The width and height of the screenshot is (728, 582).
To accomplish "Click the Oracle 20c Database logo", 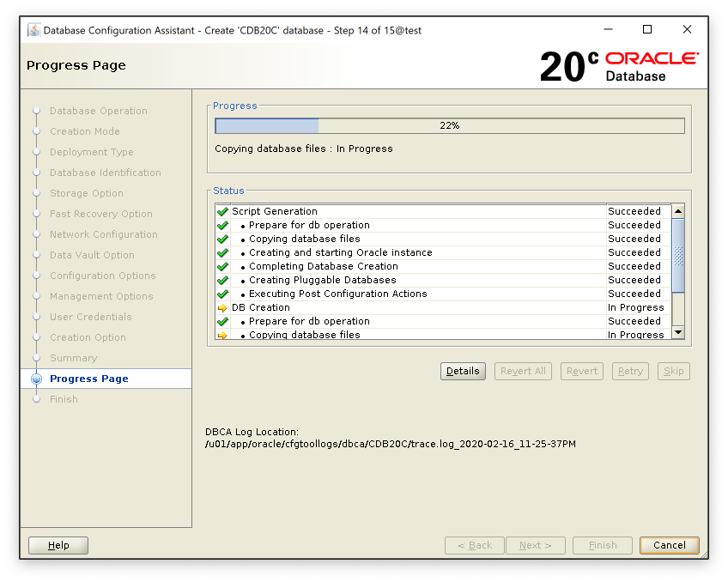I will [x=619, y=66].
